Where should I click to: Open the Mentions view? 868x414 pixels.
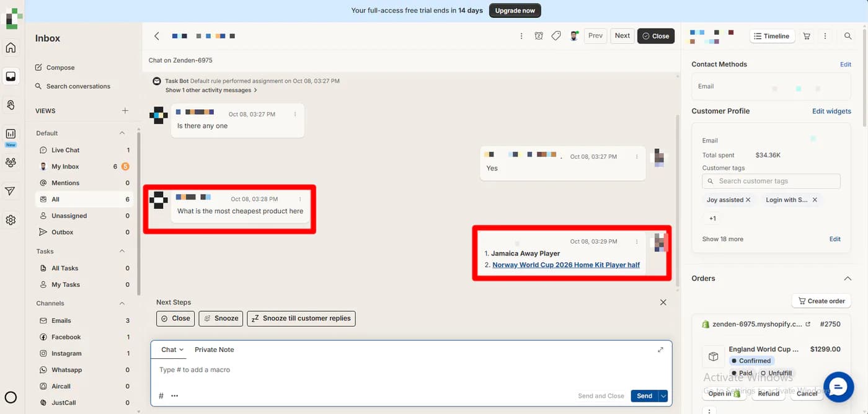[84, 183]
